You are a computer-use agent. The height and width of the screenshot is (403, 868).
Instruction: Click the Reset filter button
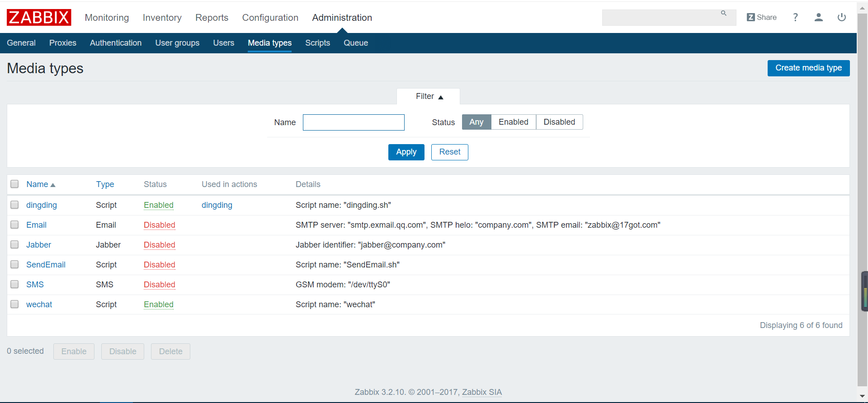(x=450, y=152)
